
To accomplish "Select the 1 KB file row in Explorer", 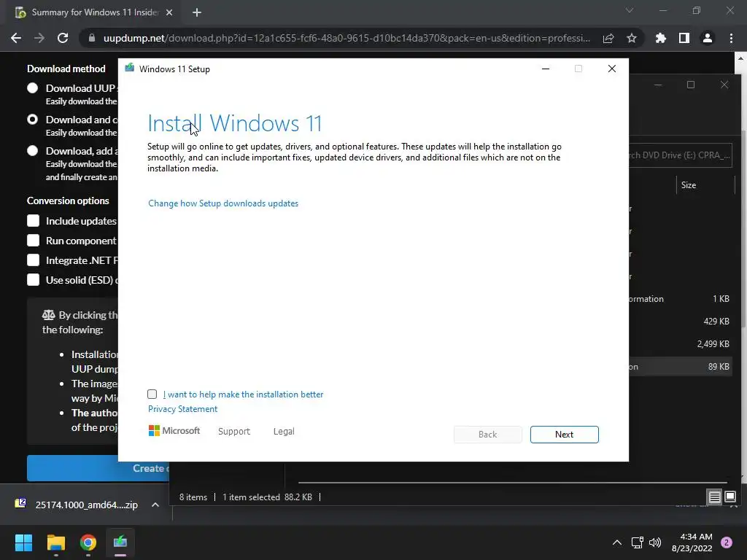I will coord(680,298).
